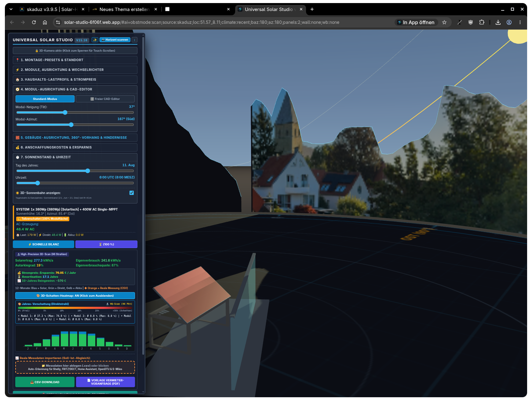The width and height of the screenshot is (532, 407).
Task: Collapse section 4 Modul-Ausrichtung & CAD-Editor
Action: point(75,89)
